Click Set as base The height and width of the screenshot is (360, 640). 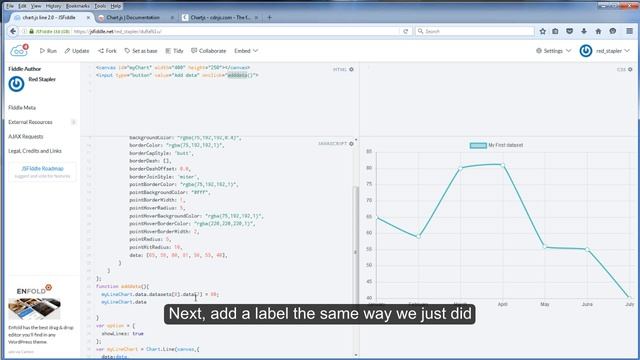pyautogui.click(x=141, y=51)
